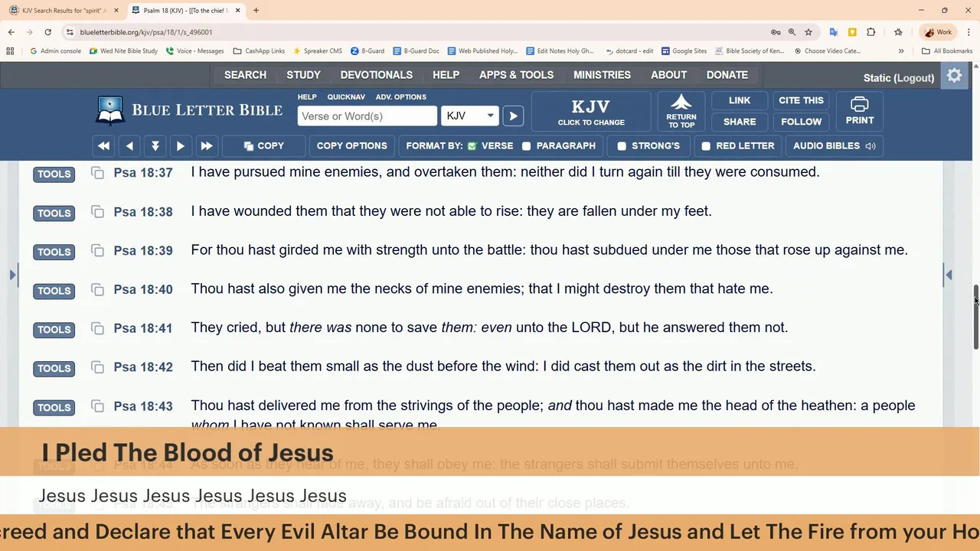Open the Wed Nite Bible Study bookmark

pos(123,51)
